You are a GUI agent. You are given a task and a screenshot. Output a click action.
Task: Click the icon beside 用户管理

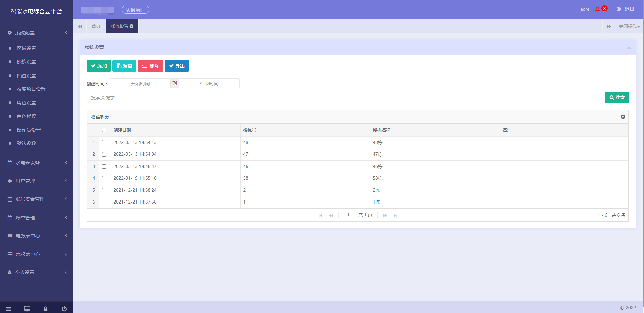point(10,181)
